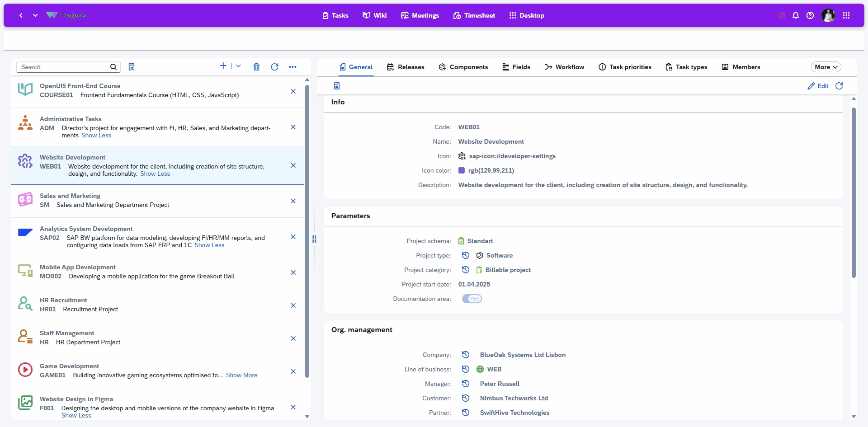Open the notifications bell icon
868x427 pixels.
pos(796,15)
